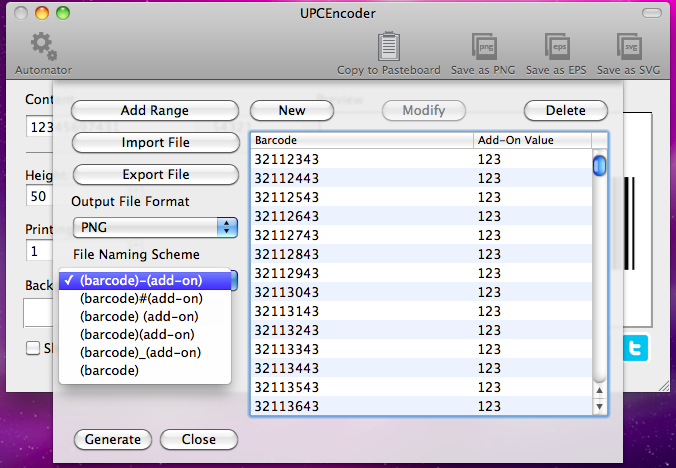Choose the (barcode) only naming scheme
This screenshot has height=468, width=676.
click(145, 371)
